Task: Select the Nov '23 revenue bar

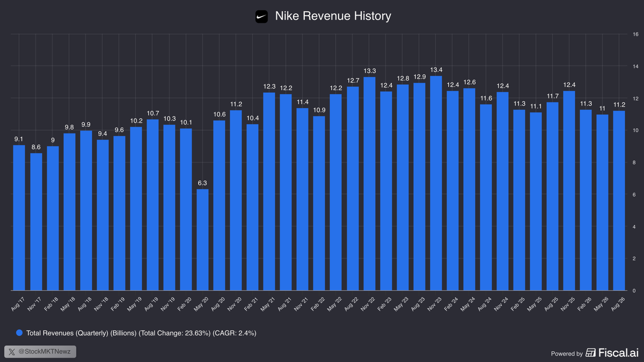Action: pyautogui.click(x=436, y=183)
